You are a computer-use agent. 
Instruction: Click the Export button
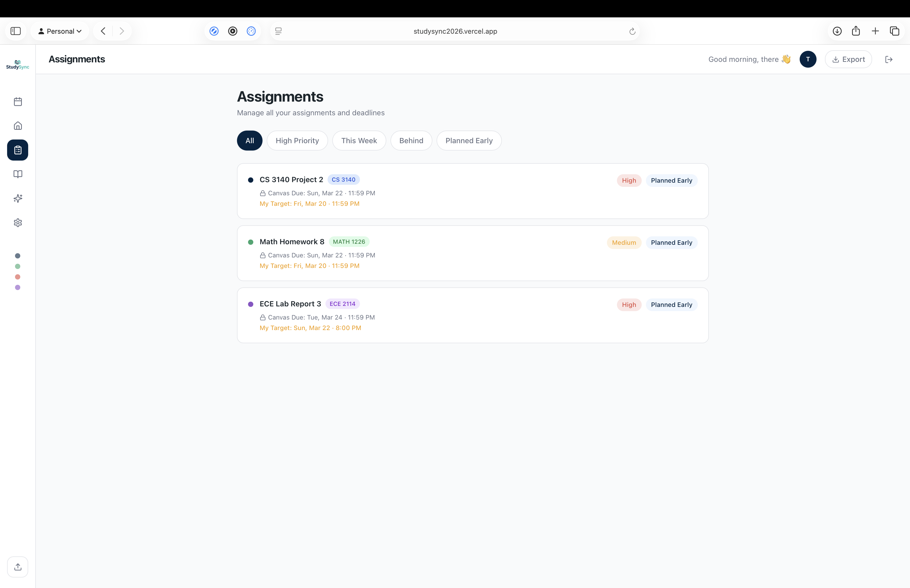(x=848, y=59)
